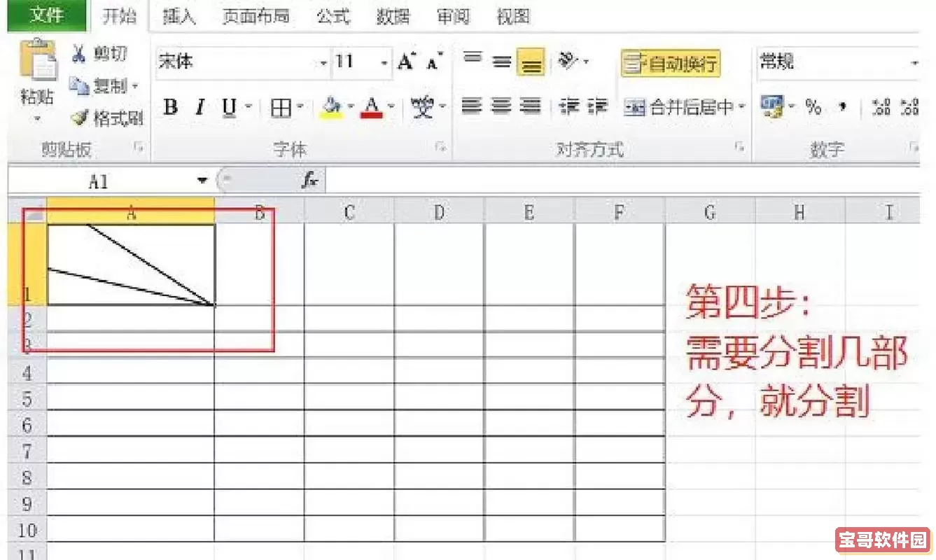Align text right
This screenshot has height=560, width=936.
[531, 106]
